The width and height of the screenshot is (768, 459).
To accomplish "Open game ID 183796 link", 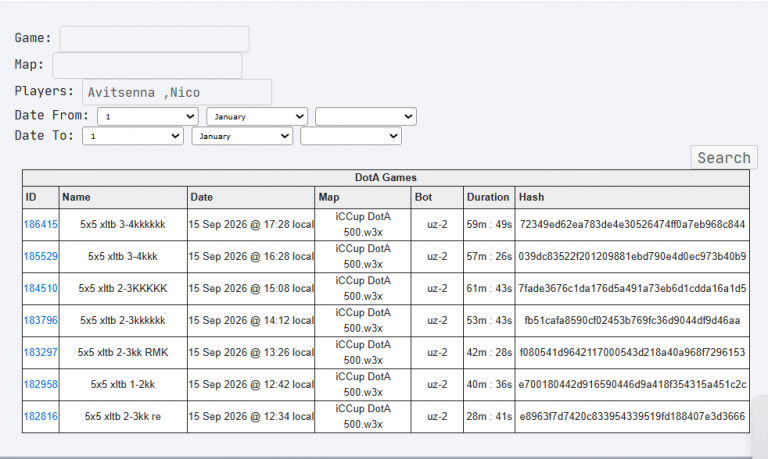I will pos(41,320).
